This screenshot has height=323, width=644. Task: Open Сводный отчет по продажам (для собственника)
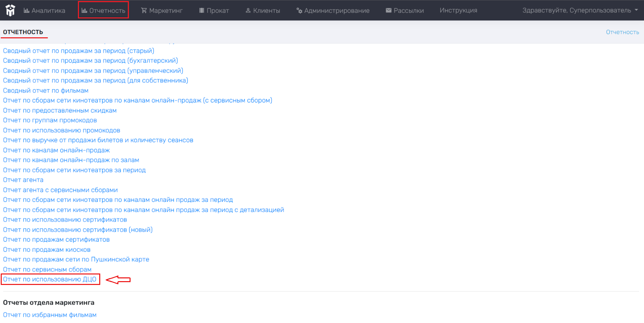(x=95, y=80)
